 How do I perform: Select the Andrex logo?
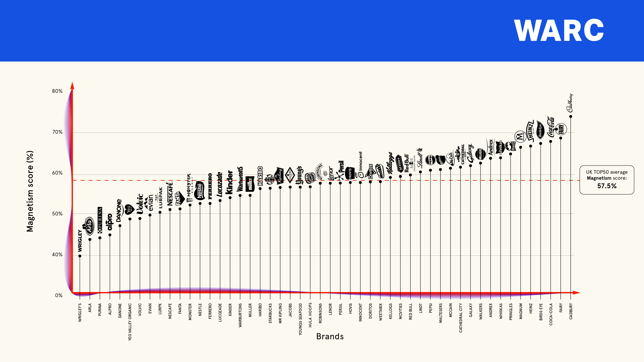coord(491,147)
